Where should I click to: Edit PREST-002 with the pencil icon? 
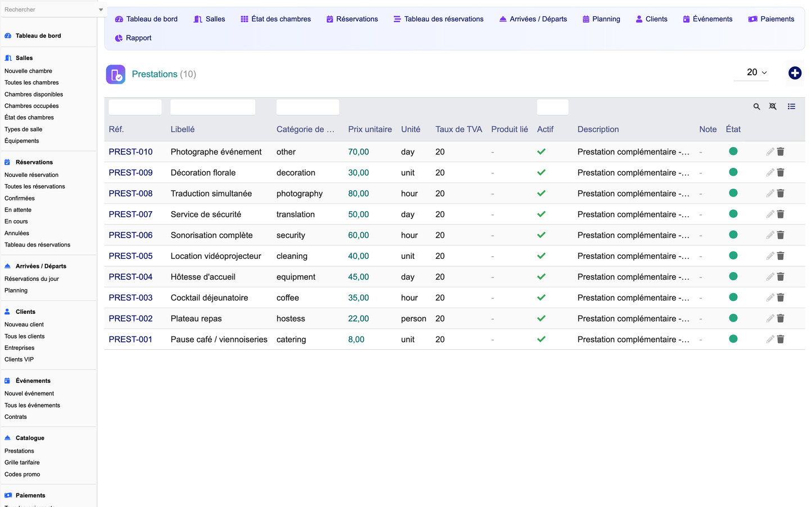(770, 318)
